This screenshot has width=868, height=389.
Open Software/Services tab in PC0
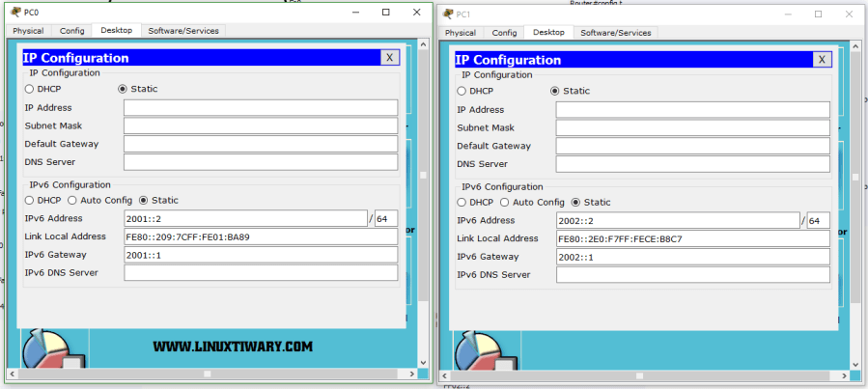click(183, 31)
